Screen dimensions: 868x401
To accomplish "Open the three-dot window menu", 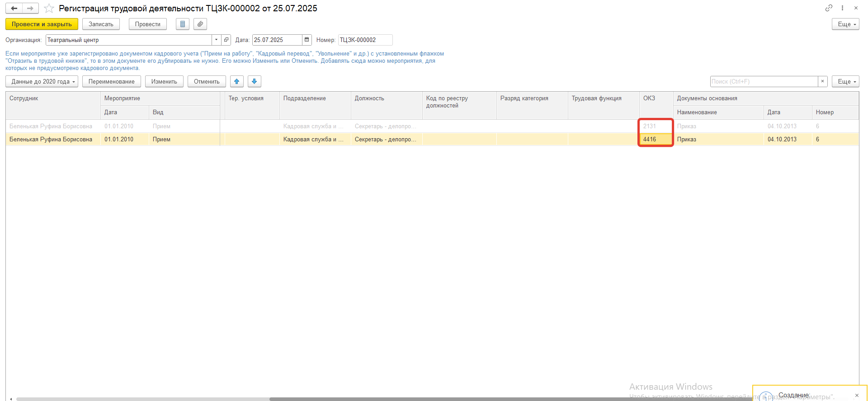I will point(842,8).
